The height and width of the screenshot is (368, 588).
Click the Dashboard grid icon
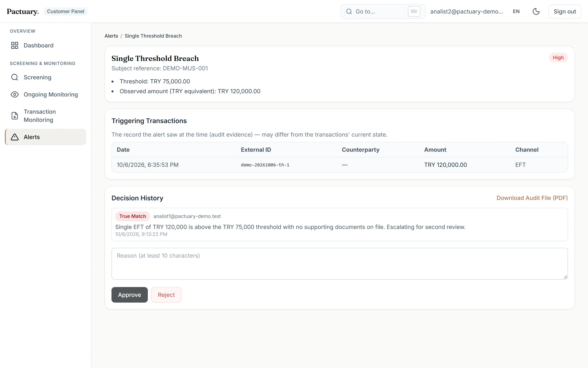(x=14, y=46)
